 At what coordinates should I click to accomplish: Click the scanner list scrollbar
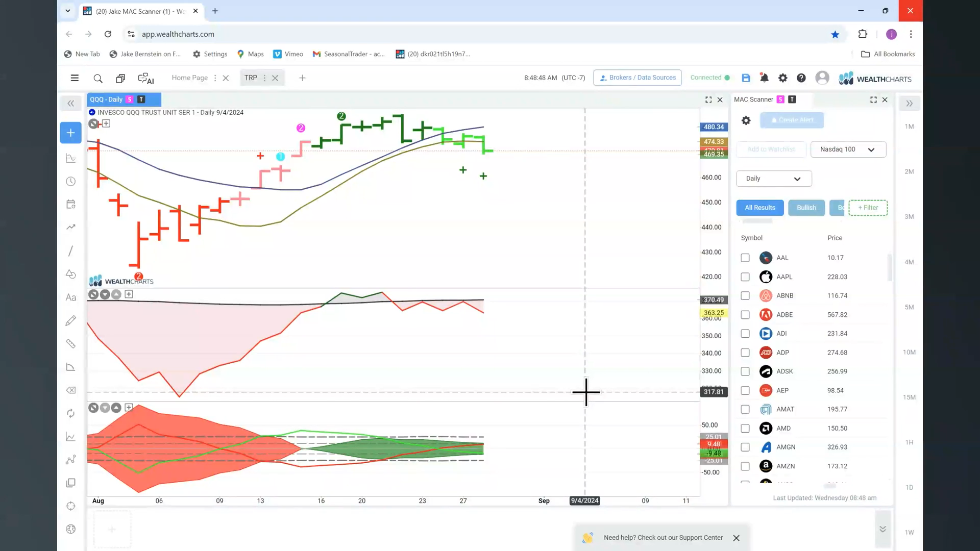[x=890, y=267]
